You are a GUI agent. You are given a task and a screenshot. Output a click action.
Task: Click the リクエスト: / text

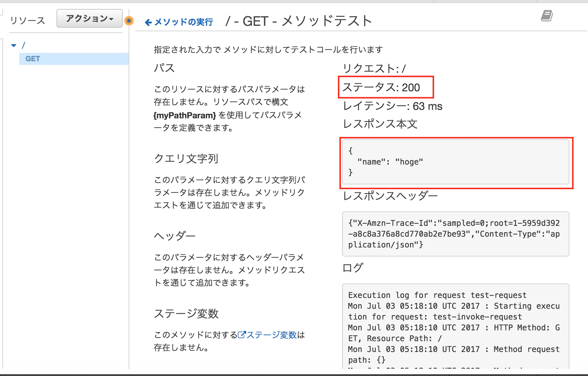pos(374,68)
